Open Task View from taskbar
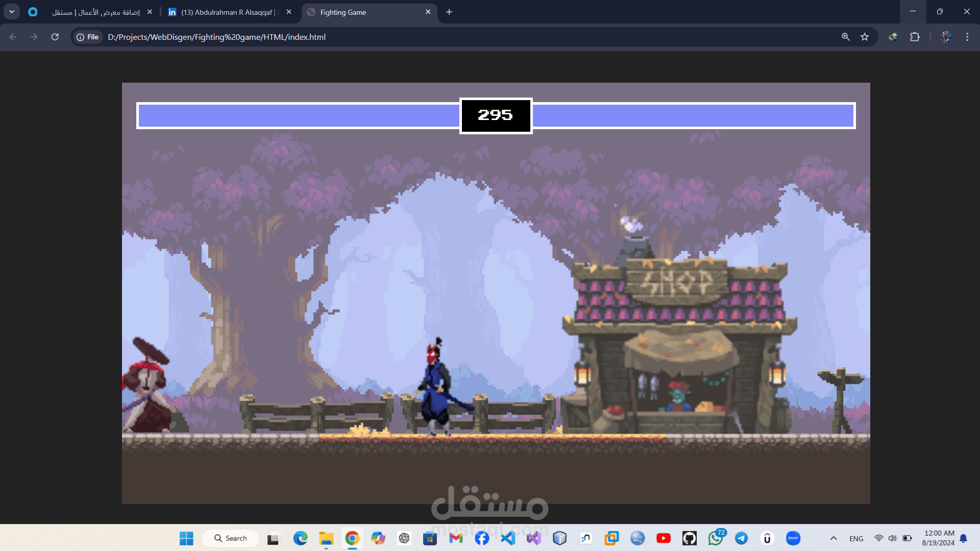Viewport: 980px width, 551px height. click(274, 538)
